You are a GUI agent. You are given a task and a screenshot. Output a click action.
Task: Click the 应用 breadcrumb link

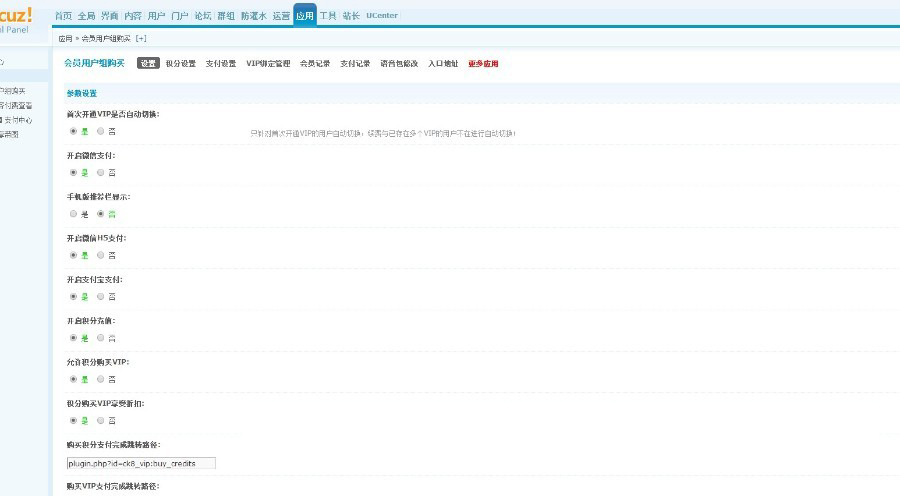[x=65, y=38]
